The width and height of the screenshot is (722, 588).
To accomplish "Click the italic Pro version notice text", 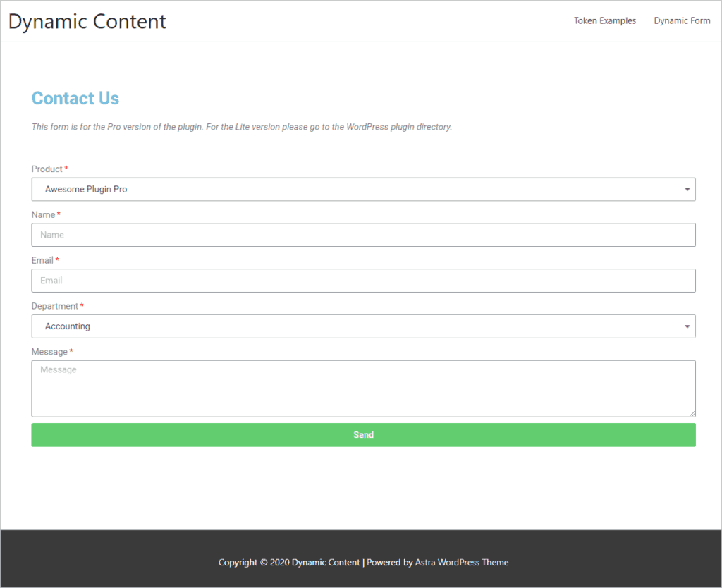I will tap(241, 128).
